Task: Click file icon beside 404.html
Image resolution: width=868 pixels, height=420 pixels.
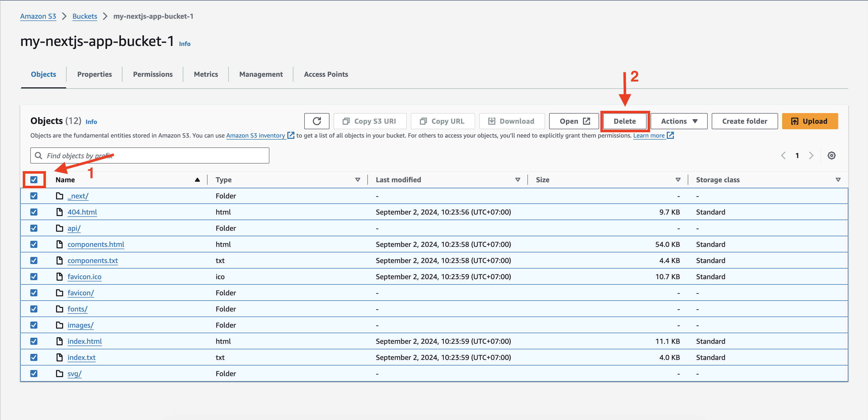Action: 60,212
